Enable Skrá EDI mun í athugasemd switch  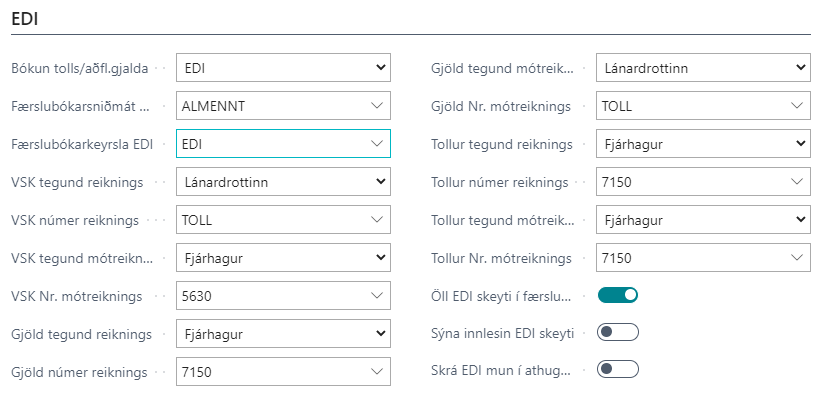[x=617, y=369]
